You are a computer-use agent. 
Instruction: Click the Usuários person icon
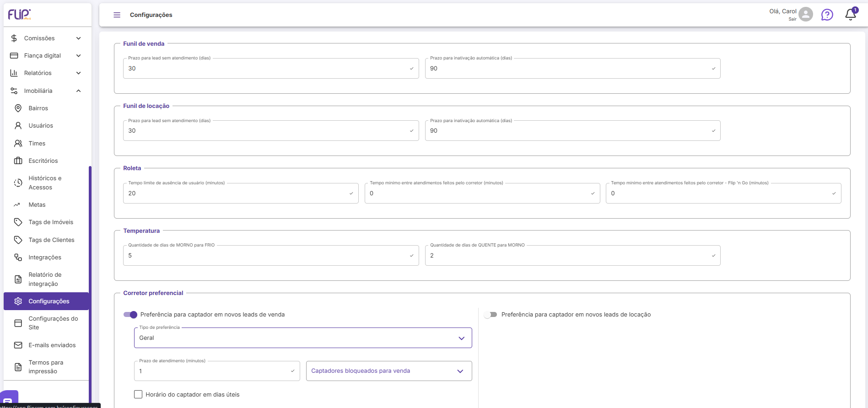pyautogui.click(x=18, y=126)
